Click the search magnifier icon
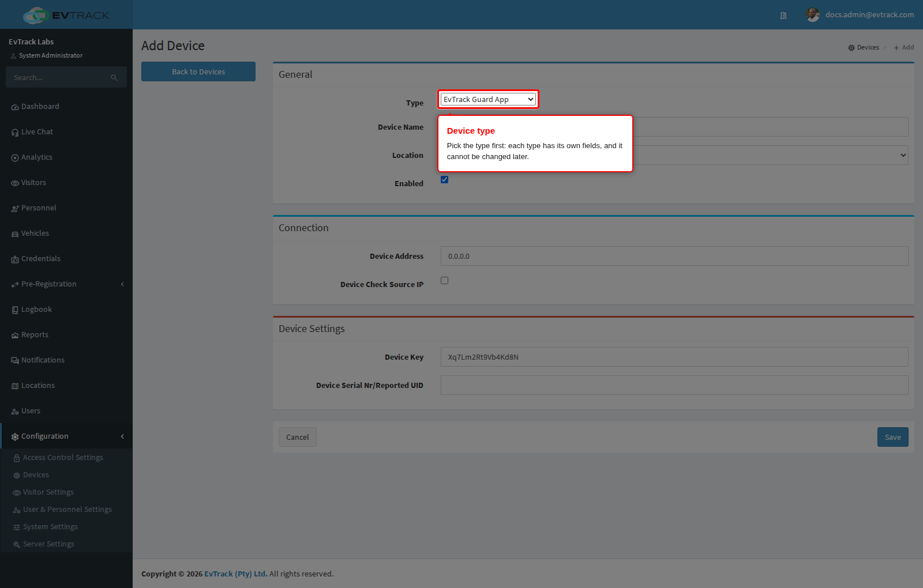Viewport: 923px width, 588px height. 114,78
